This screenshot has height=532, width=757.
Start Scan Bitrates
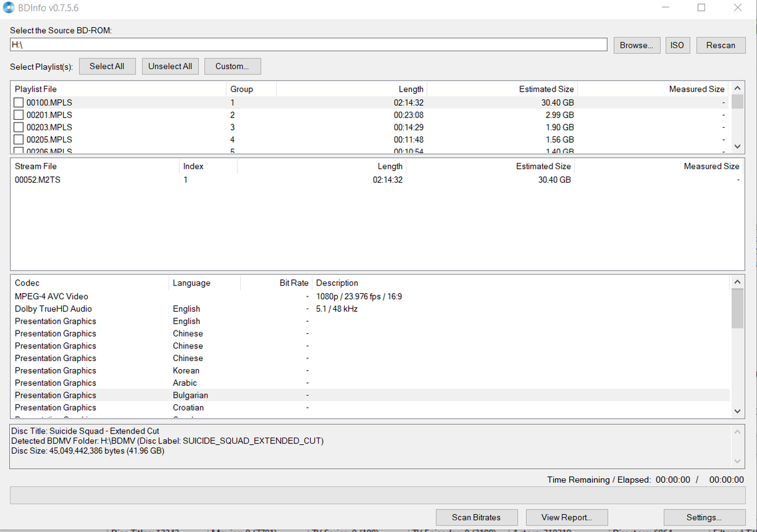pyautogui.click(x=476, y=517)
